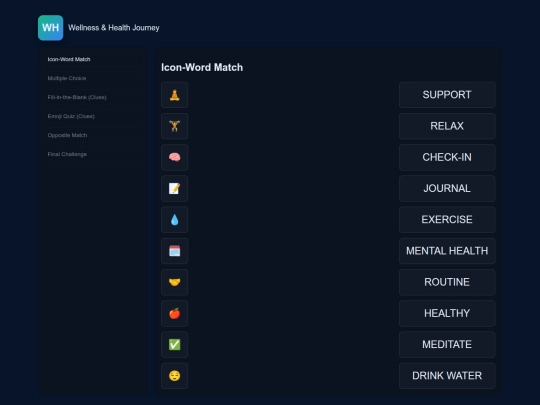Select the green checkmark icon tile
Image resolution: width=540 pixels, height=405 pixels.
click(175, 344)
